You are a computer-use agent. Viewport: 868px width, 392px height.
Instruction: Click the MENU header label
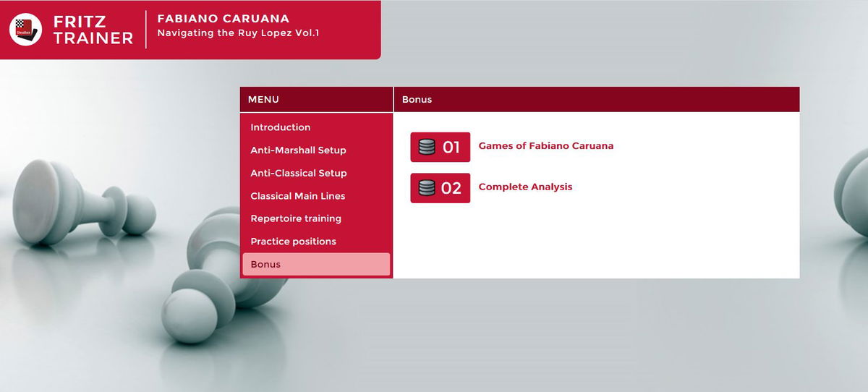(x=263, y=100)
